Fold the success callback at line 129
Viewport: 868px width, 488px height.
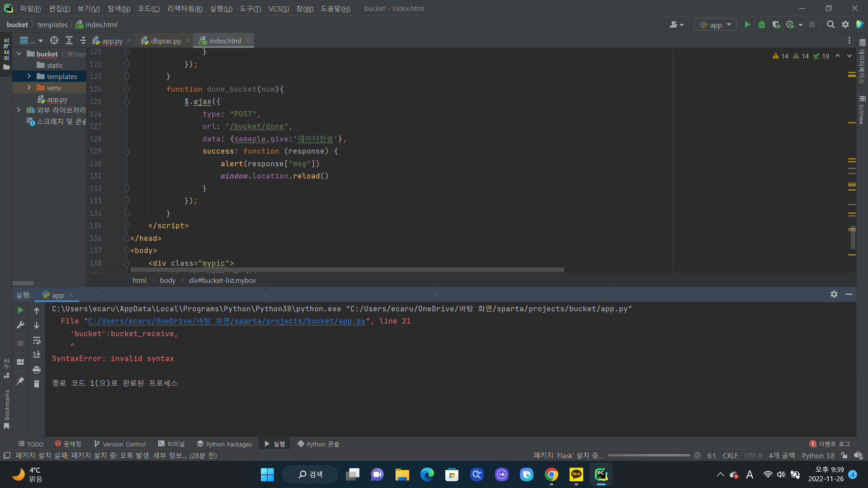(127, 151)
